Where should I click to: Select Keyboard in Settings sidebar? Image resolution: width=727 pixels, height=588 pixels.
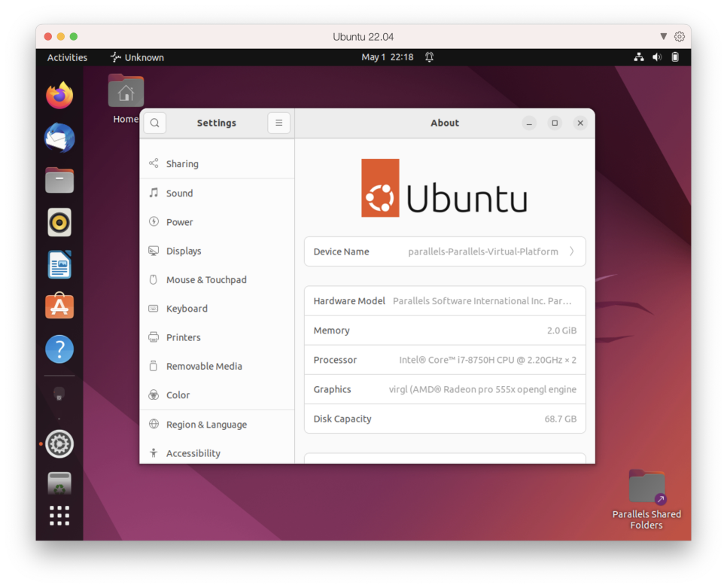coord(217,309)
